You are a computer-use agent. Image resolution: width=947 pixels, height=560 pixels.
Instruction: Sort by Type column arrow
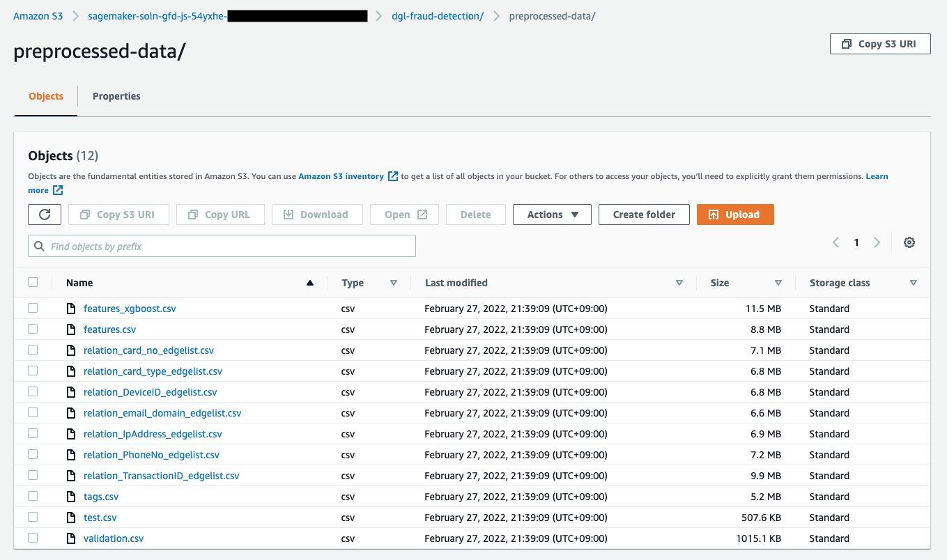pos(394,283)
